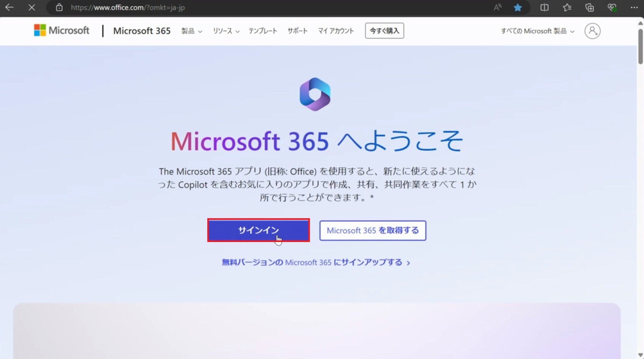Expand the リソース dropdown menu
Image resolution: width=644 pixels, height=359 pixels.
point(226,31)
